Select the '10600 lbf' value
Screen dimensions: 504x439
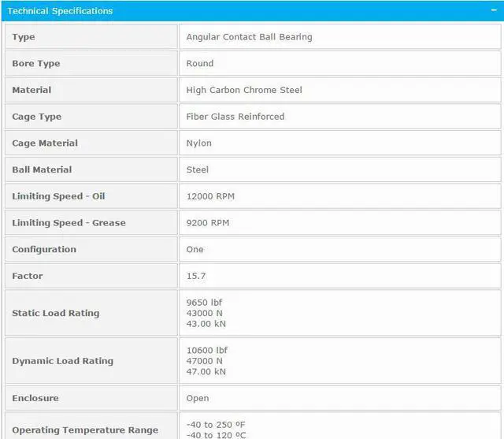point(207,350)
